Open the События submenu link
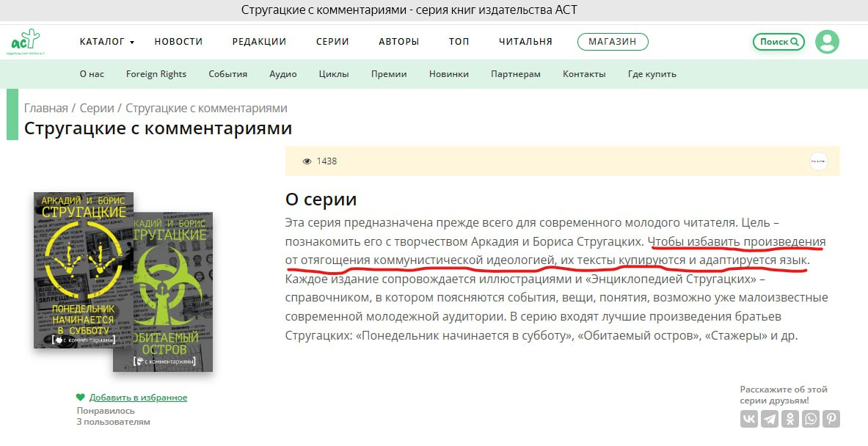This screenshot has height=446, width=868. (227, 74)
